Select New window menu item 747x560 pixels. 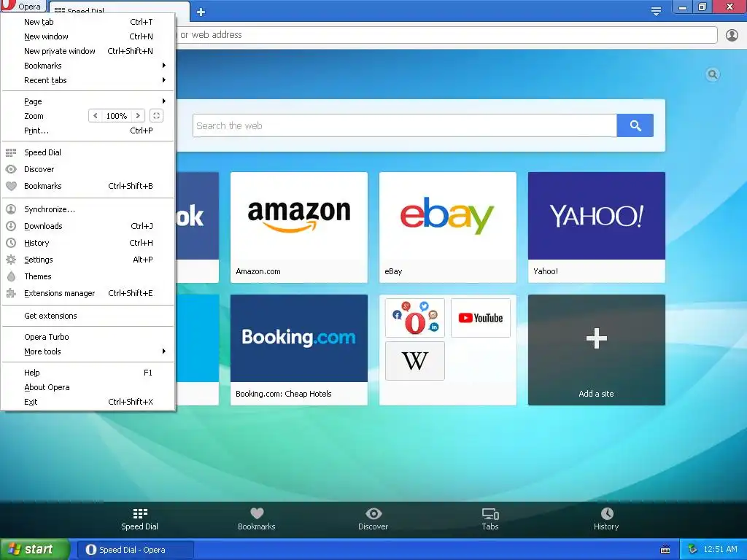(88, 36)
